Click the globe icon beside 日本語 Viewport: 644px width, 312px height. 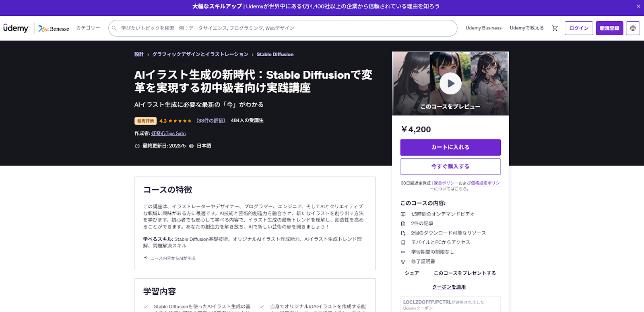point(191,146)
